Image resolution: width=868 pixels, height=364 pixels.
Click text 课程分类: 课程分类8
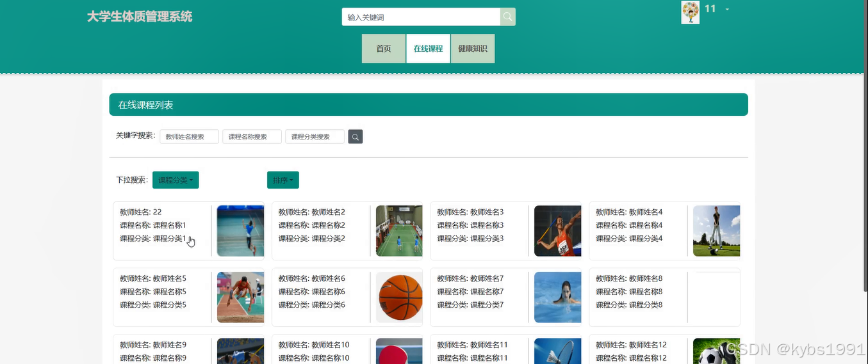[630, 305]
